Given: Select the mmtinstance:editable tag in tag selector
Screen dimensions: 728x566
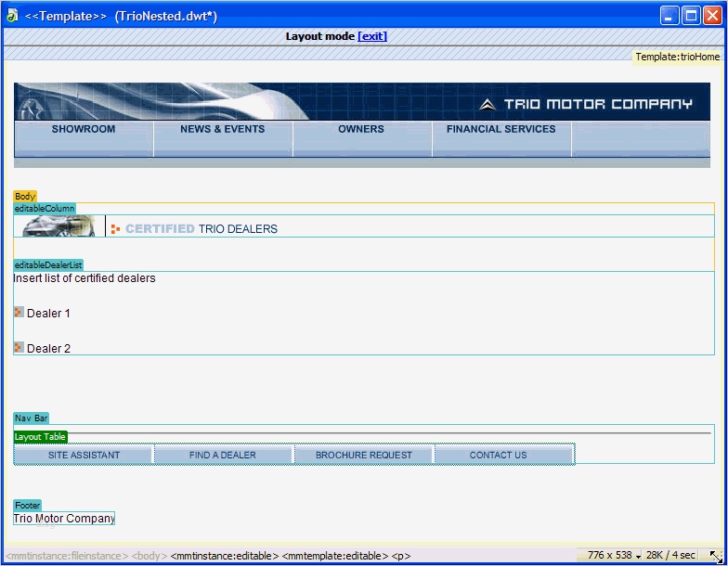Looking at the screenshot, I should point(225,556).
